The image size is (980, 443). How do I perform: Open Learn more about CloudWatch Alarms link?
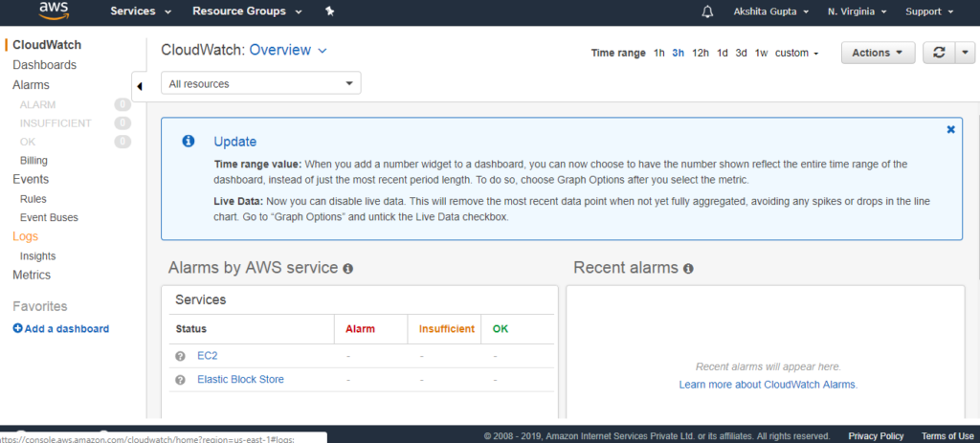click(x=768, y=385)
